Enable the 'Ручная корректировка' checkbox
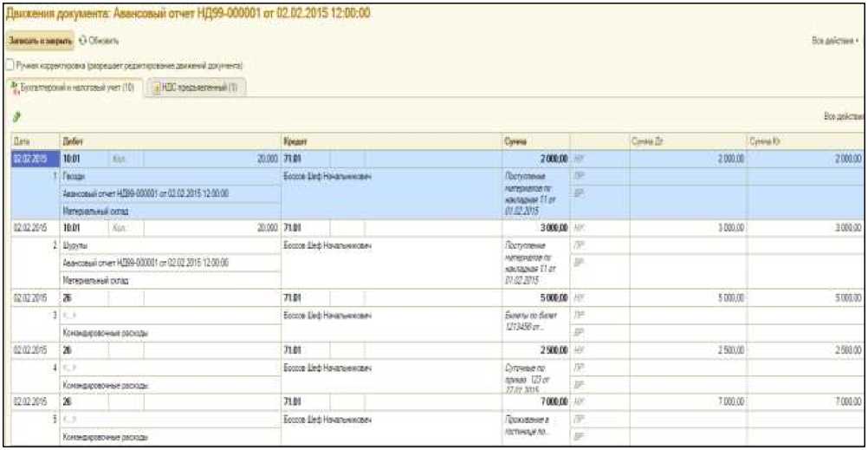Viewport: 868px width, 450px height. 9,65
